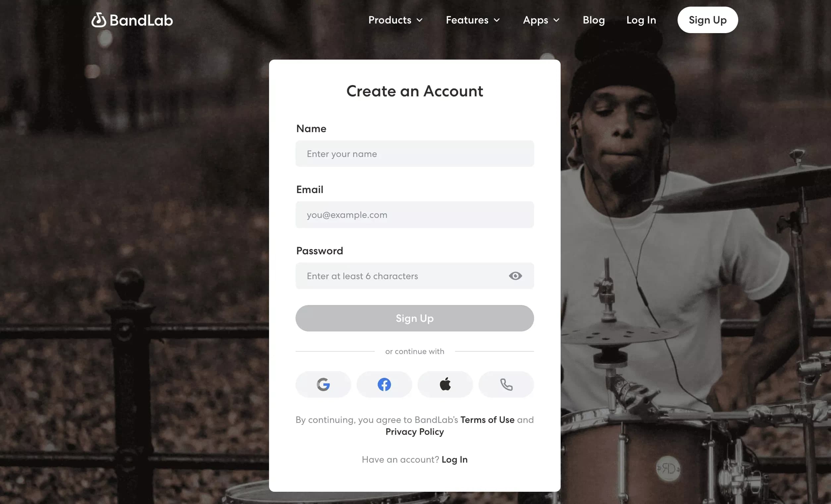
Task: Go to Log In in navigation bar
Action: (641, 20)
